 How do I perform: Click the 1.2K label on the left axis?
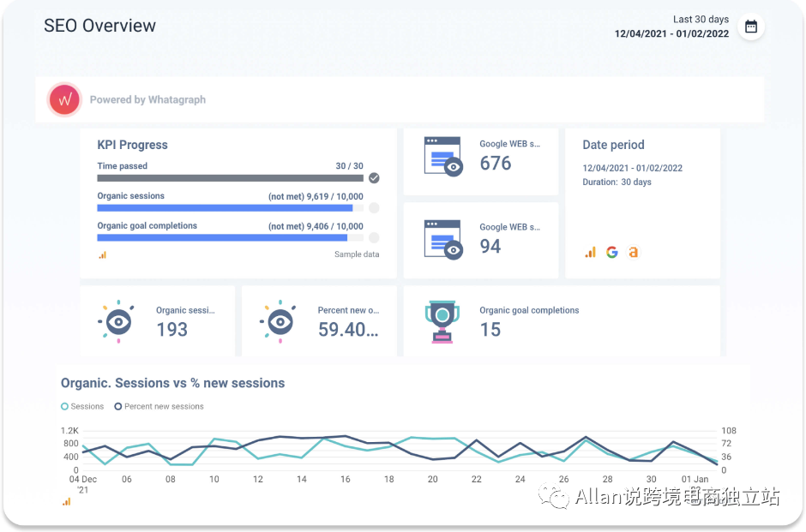(69, 430)
